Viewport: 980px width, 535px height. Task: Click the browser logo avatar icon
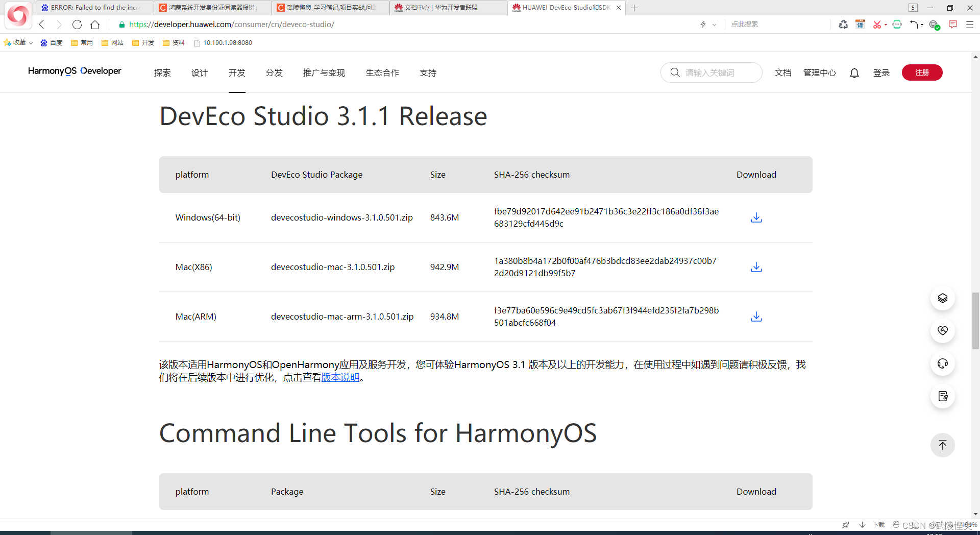18,15
